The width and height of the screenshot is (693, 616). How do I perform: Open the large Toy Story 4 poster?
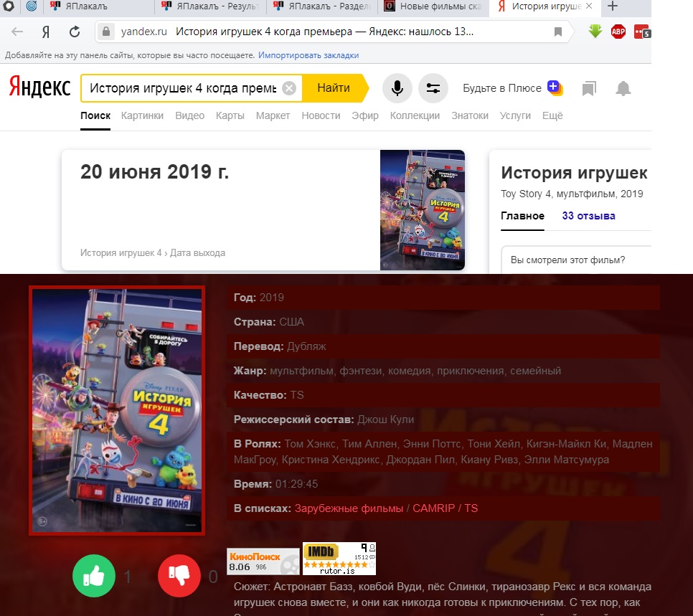point(117,410)
